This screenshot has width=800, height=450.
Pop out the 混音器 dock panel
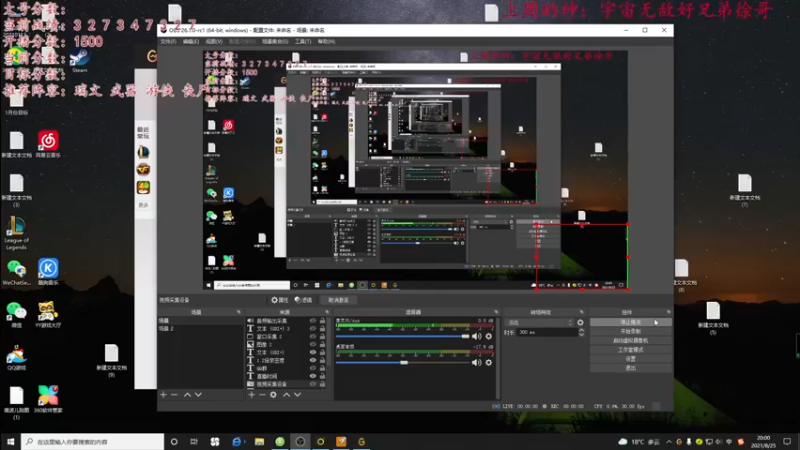[496, 312]
